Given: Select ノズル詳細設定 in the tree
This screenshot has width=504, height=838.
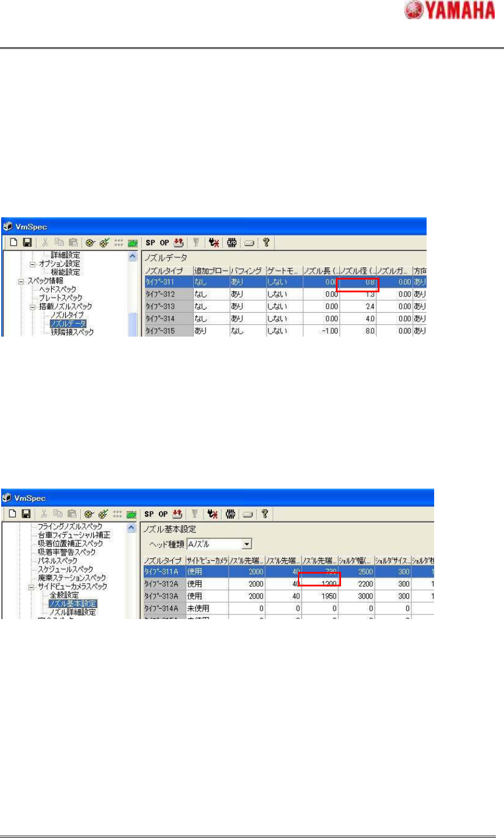Looking at the screenshot, I should [73, 612].
